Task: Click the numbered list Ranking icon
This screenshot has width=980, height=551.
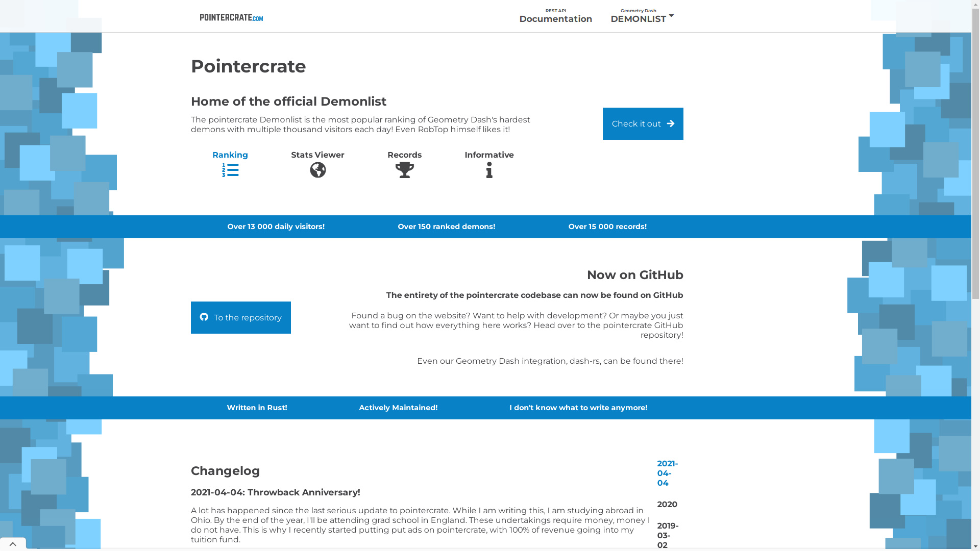Action: (230, 170)
